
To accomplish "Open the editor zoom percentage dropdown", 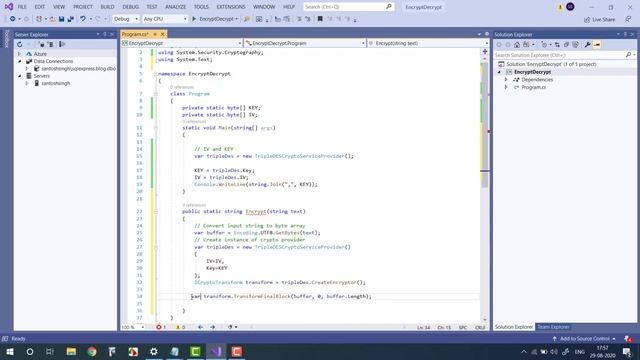I will click(x=133, y=327).
